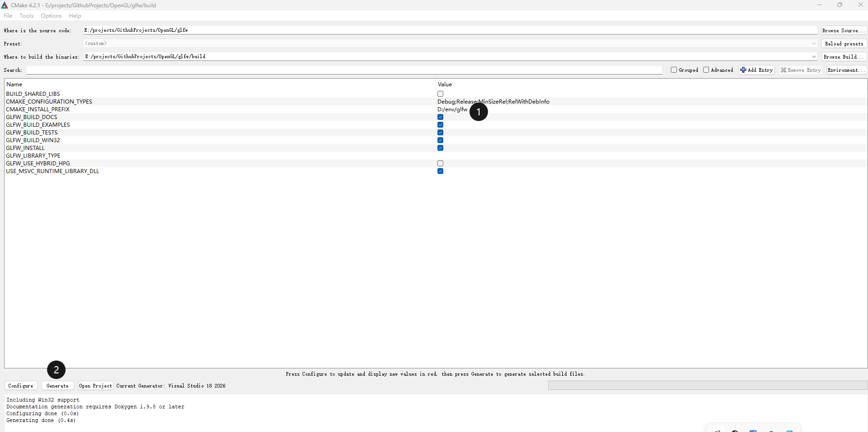Select the USE_MSVC_RUNTIME_LIBRARY_DLL entry name
Image resolution: width=868 pixels, height=432 pixels.
(x=53, y=171)
